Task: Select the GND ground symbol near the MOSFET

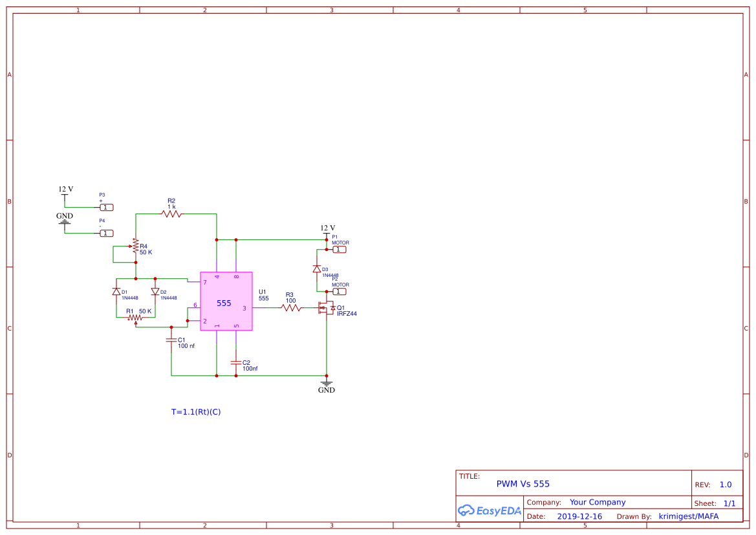Action: point(327,383)
